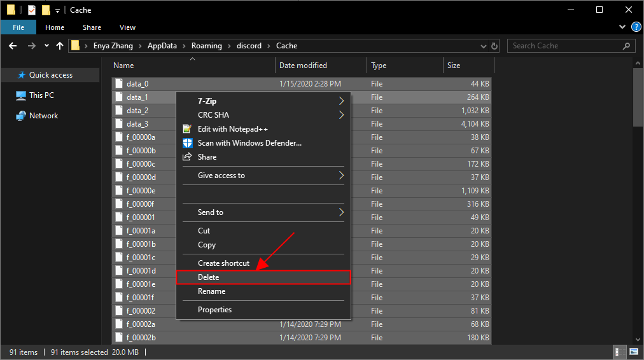
Task: Click the File tab
Action: pyautogui.click(x=18, y=27)
